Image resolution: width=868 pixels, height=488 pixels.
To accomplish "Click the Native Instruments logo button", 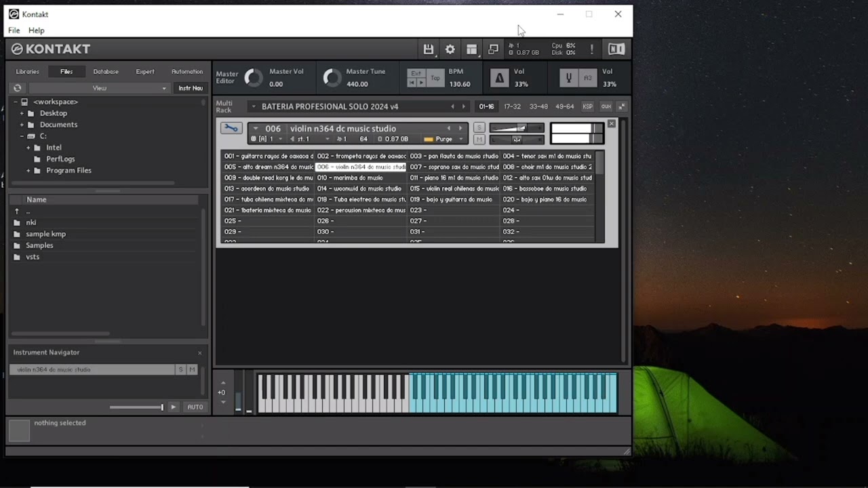I will (616, 49).
